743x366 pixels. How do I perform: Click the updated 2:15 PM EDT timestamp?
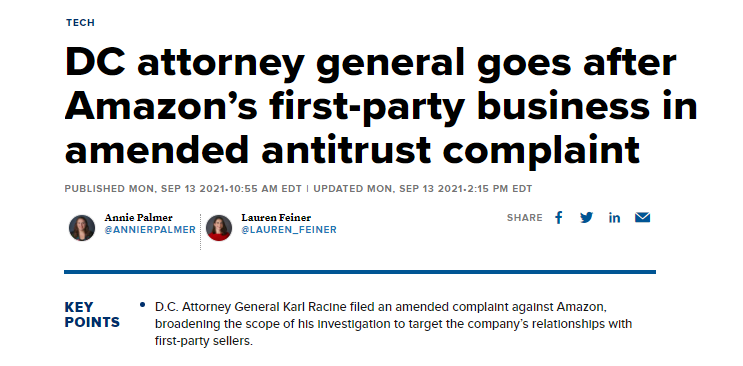(423, 189)
